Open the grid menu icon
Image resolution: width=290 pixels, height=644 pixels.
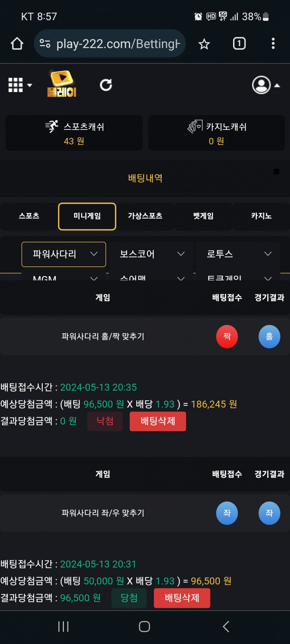point(20,85)
